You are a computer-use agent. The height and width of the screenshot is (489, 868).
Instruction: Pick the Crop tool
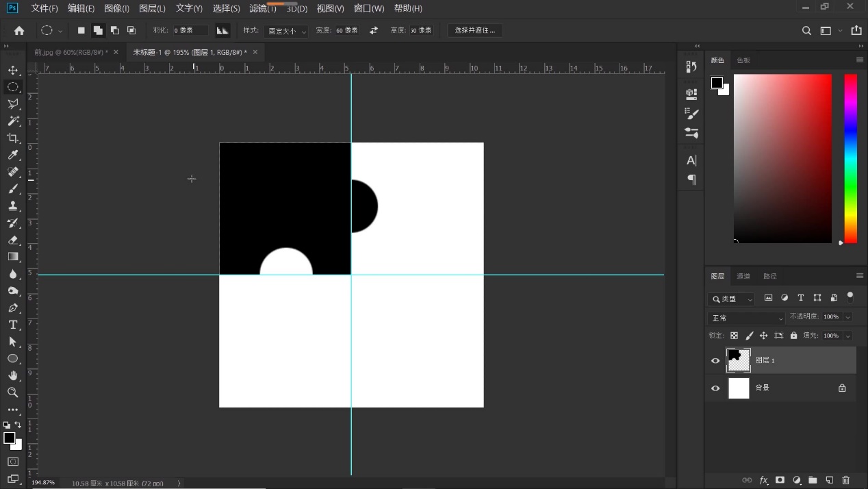[x=13, y=138]
